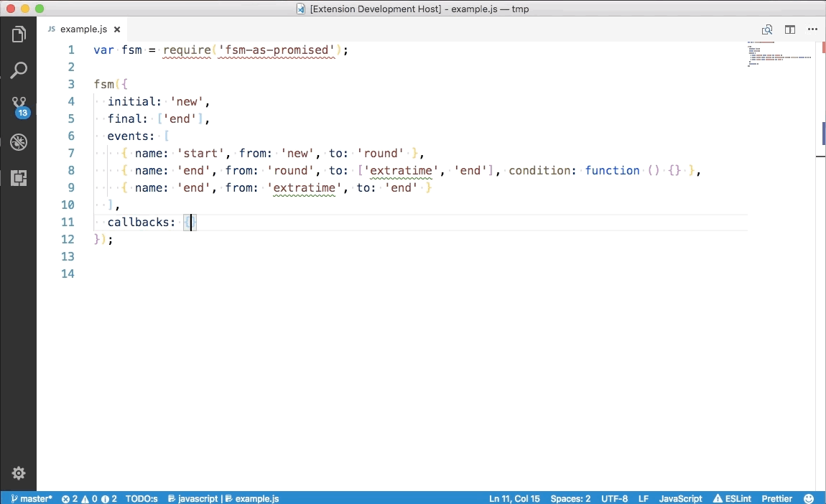This screenshot has height=504, width=826.
Task: Change end of line sequence LF
Action: [644, 498]
